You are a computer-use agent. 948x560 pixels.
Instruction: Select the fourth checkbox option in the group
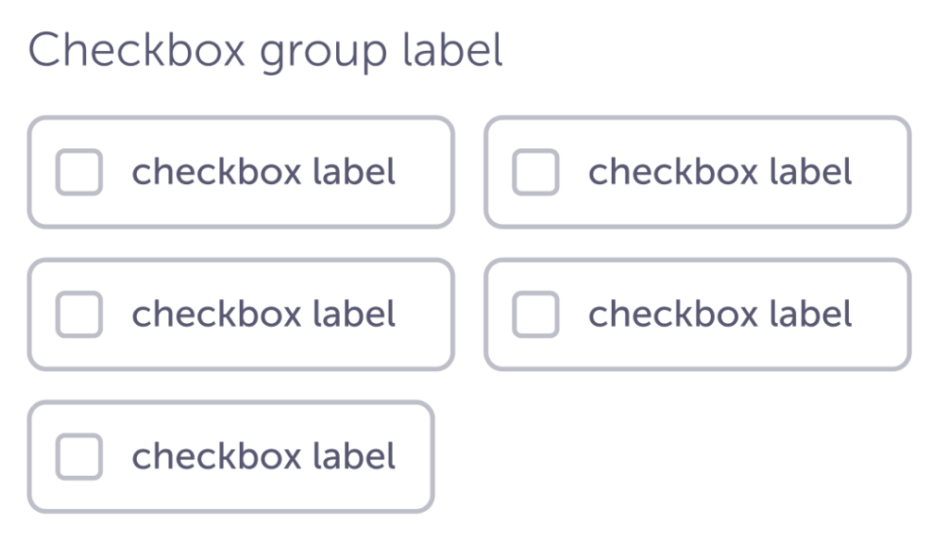point(535,315)
